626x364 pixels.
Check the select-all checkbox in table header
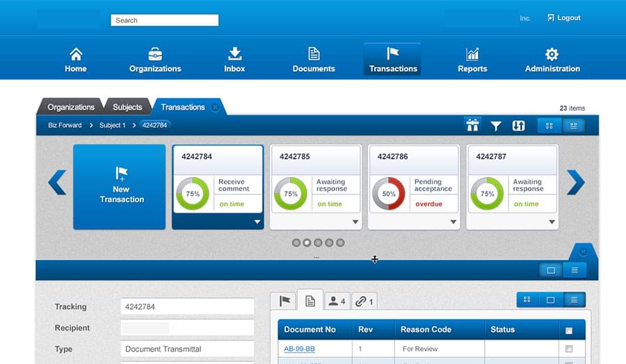point(569,330)
